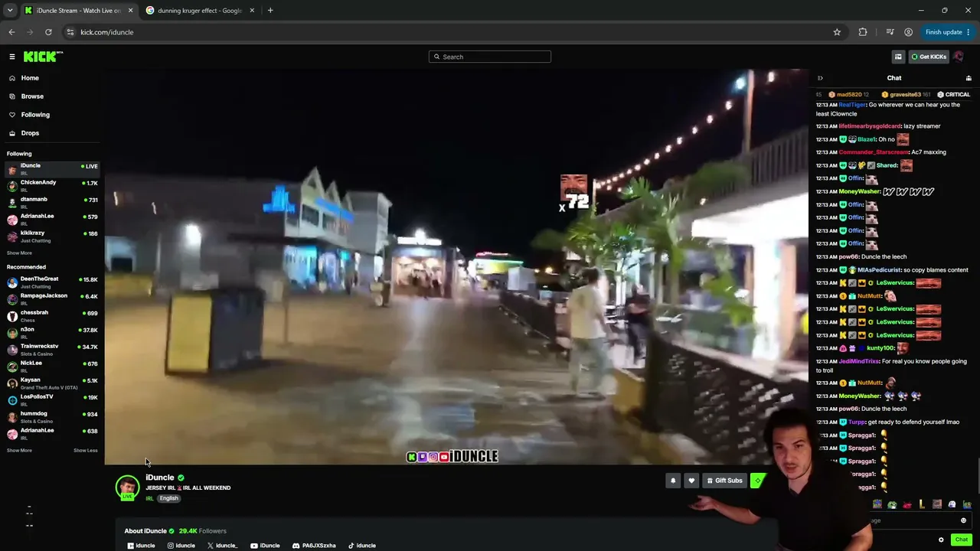Screen dimensions: 980x551
Task: Open chessbrah recommended channel
Action: click(52, 316)
